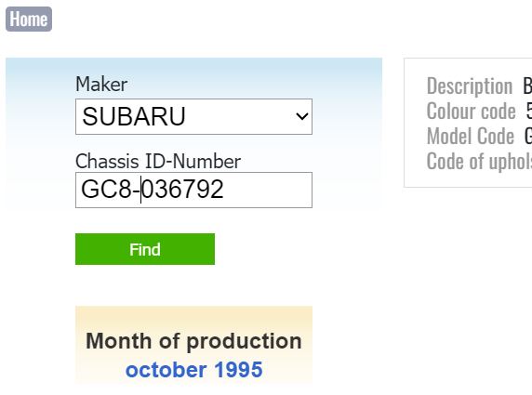Click the Description value beside the label

pos(527,86)
